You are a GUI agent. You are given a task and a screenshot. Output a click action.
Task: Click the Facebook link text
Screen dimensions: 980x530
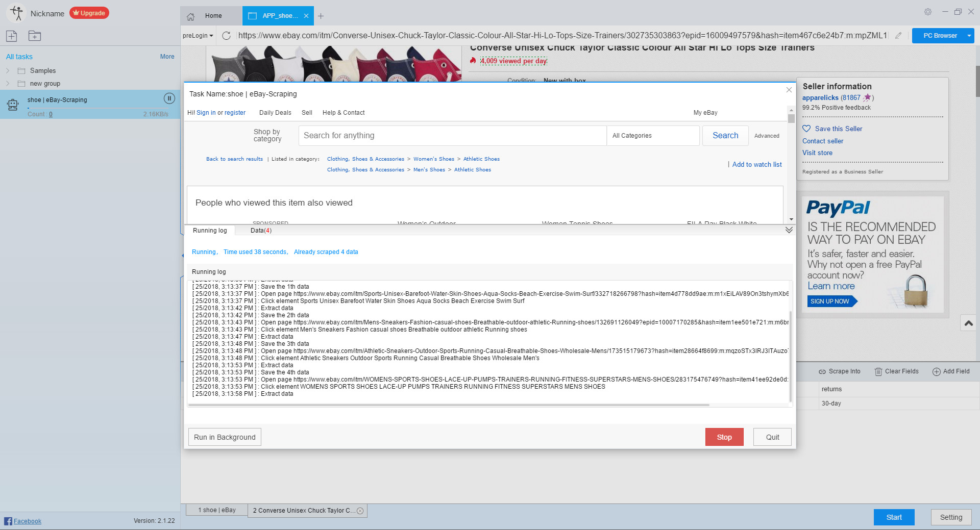coord(28,521)
